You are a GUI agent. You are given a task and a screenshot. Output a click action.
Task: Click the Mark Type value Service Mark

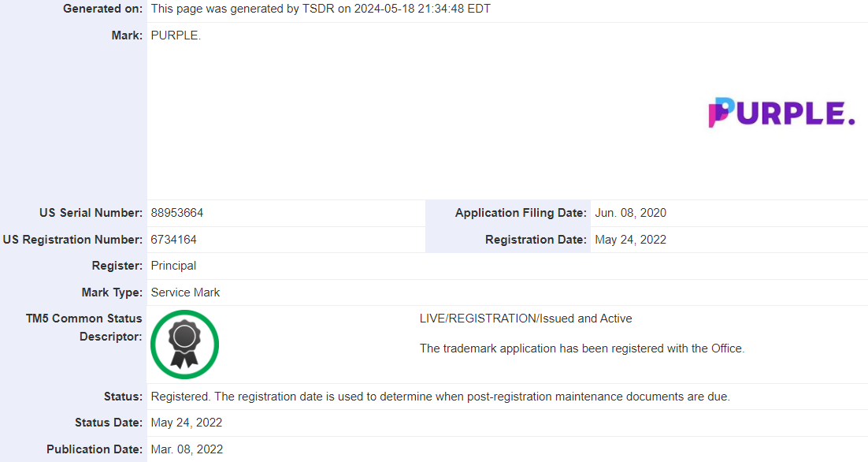185,292
